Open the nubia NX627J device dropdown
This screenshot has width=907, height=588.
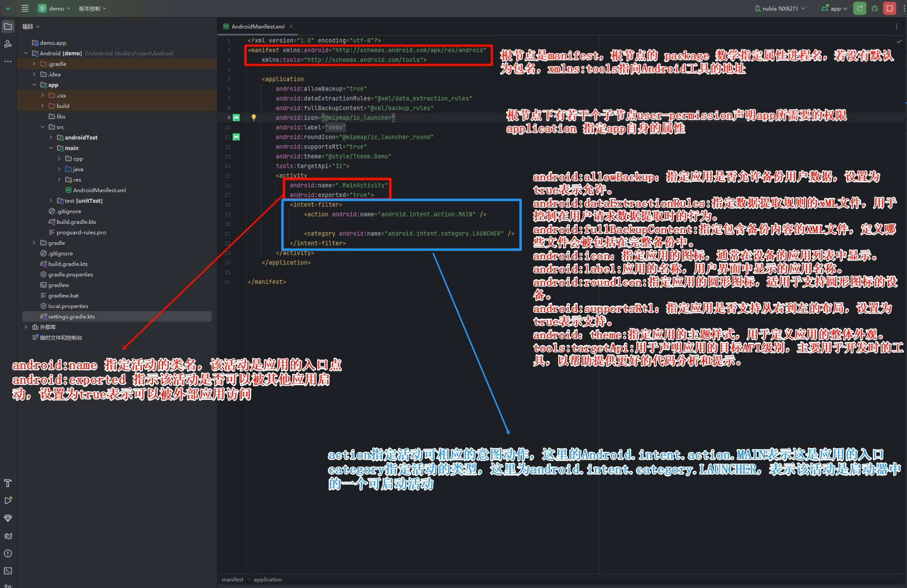(x=780, y=8)
